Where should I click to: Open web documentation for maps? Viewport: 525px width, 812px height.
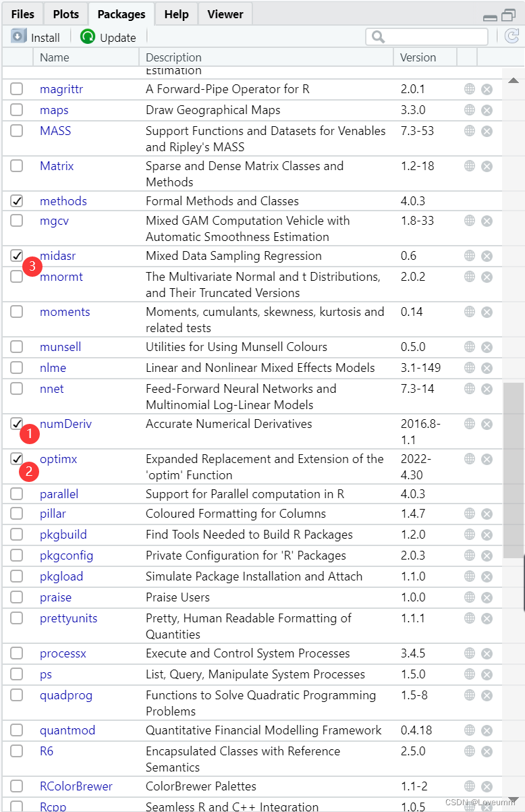point(470,110)
